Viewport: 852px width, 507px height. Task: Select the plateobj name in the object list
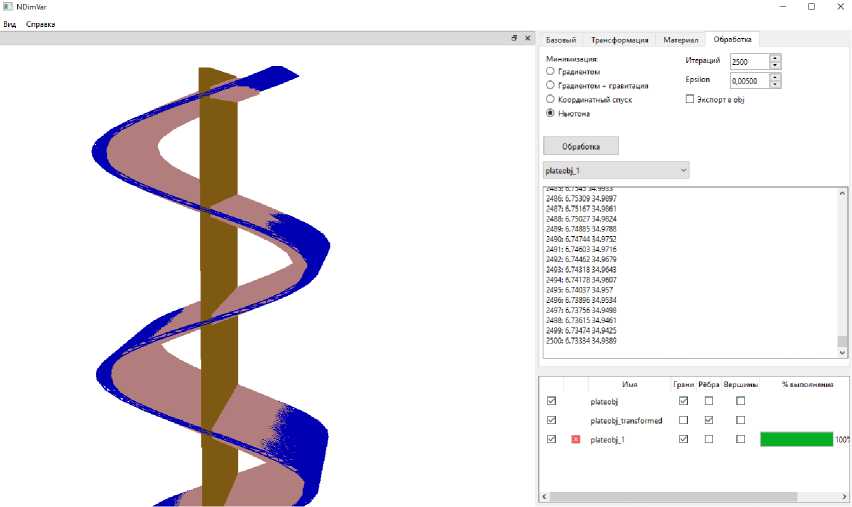(604, 402)
